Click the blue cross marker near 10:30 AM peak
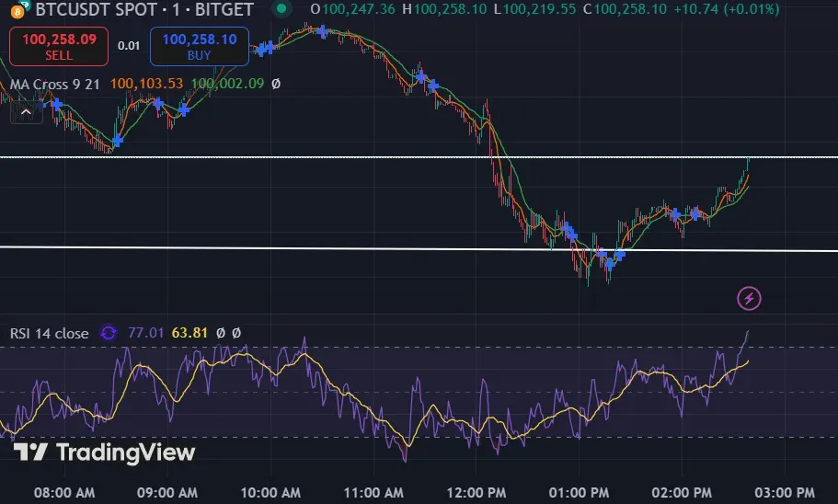 click(x=322, y=31)
